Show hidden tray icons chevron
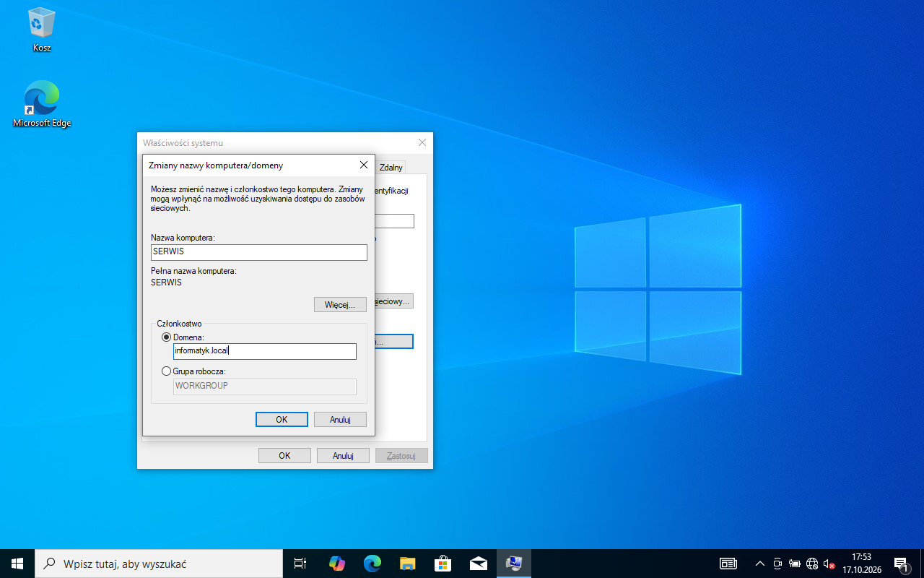This screenshot has width=924, height=578. [x=759, y=564]
